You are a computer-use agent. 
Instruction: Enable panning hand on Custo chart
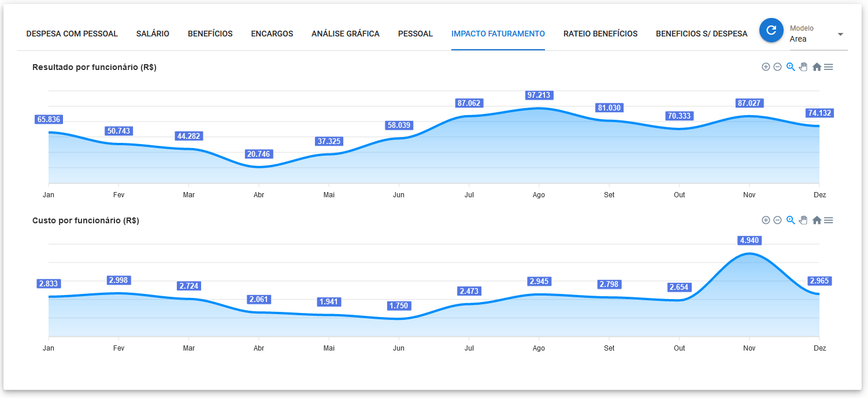point(803,220)
